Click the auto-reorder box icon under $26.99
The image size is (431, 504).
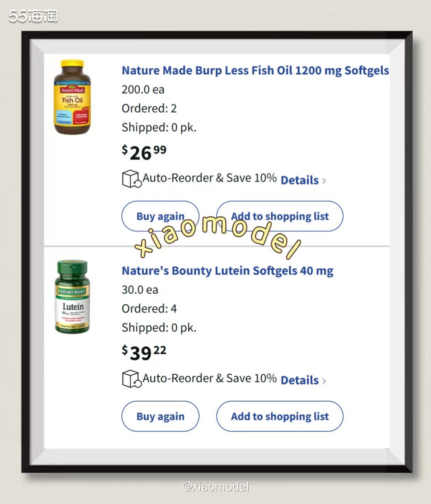coord(132,179)
